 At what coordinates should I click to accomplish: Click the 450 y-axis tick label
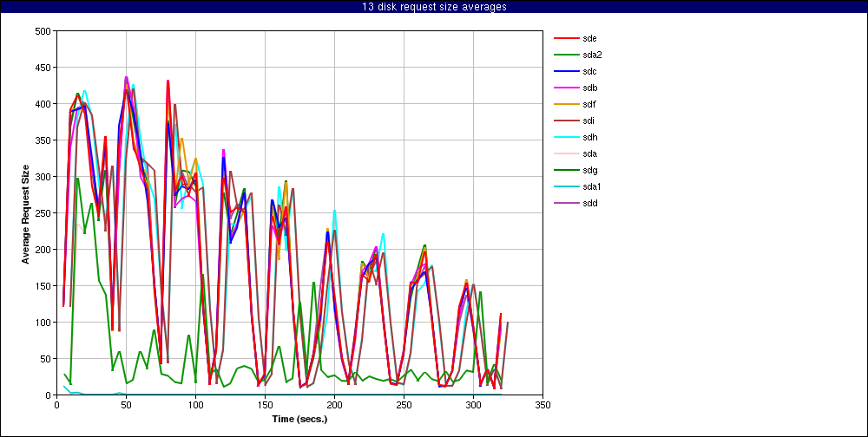click(44, 68)
